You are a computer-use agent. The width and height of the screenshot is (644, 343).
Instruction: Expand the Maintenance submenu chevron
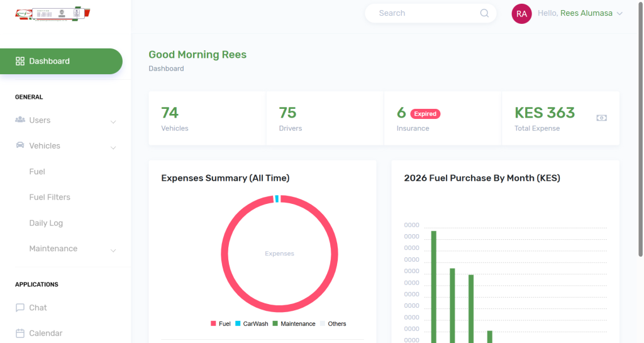pyautogui.click(x=113, y=250)
